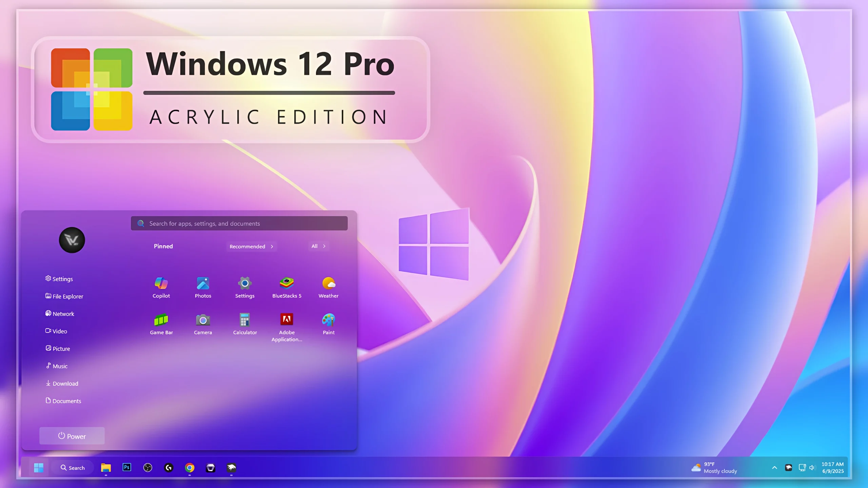The width and height of the screenshot is (868, 488).
Task: Launch Google Chrome from the taskbar
Action: pos(190,468)
